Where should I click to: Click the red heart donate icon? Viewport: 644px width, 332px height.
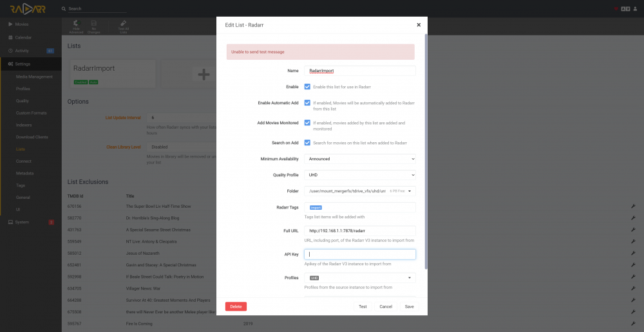pyautogui.click(x=616, y=8)
